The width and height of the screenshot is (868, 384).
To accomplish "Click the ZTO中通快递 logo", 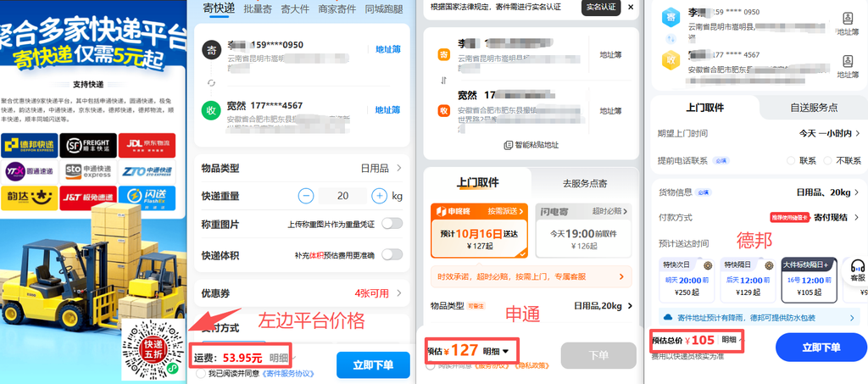I will tap(147, 171).
